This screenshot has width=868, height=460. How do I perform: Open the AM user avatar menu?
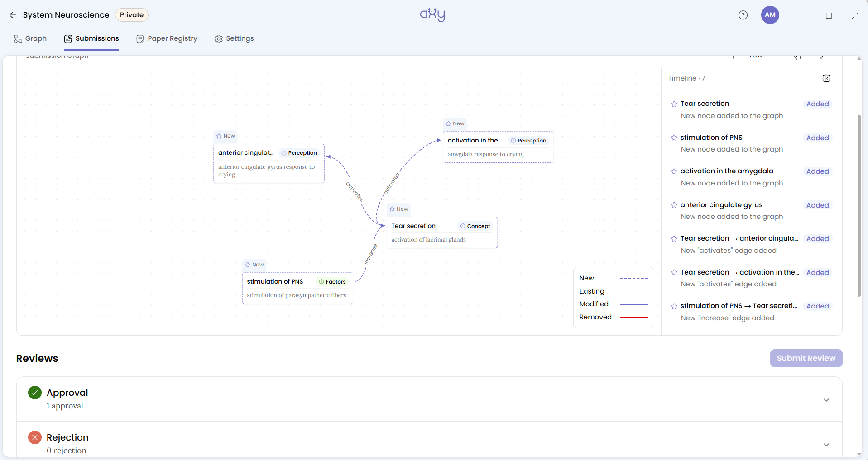click(770, 15)
